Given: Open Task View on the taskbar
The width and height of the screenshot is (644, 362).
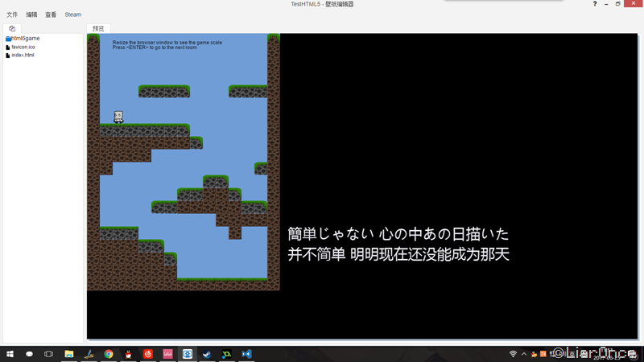Looking at the screenshot, I should pyautogui.click(x=48, y=354).
